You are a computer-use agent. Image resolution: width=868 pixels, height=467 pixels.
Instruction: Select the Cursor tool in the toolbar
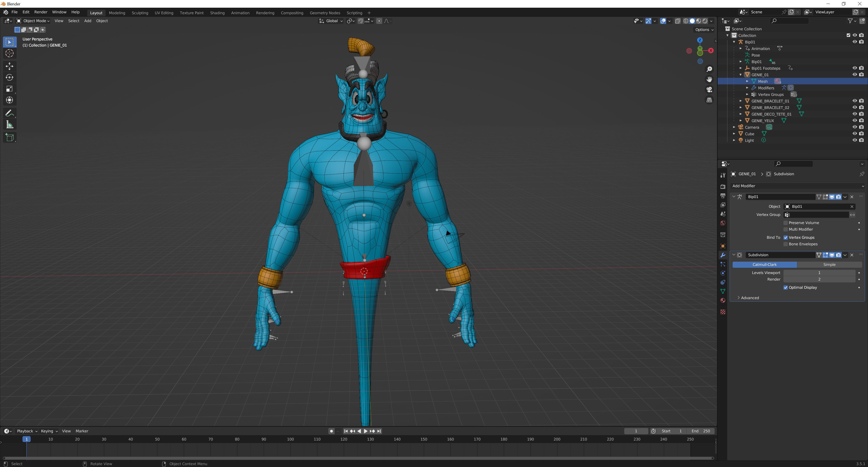[x=9, y=53]
